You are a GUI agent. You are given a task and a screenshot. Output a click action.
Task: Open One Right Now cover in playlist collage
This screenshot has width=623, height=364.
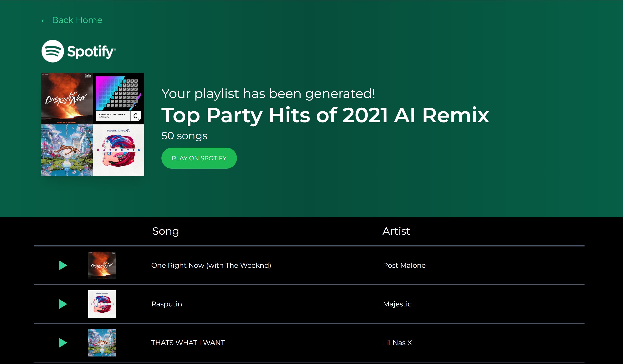[x=67, y=98]
